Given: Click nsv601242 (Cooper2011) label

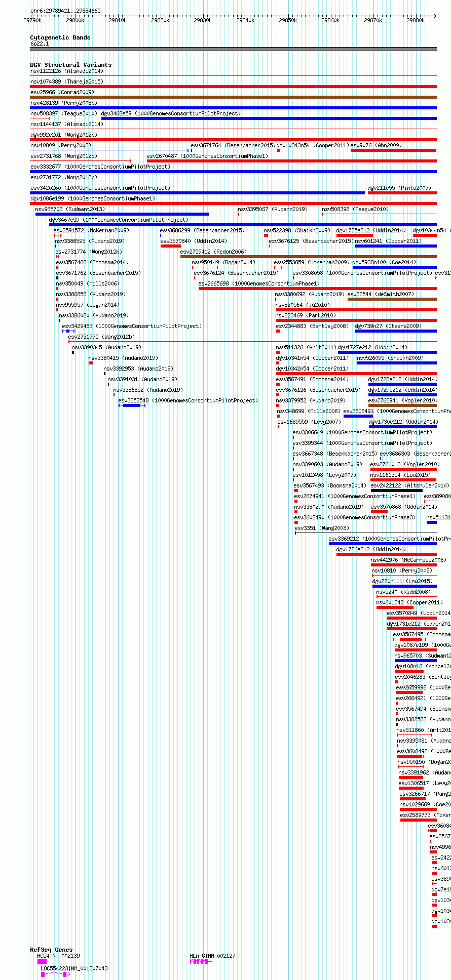Looking at the screenshot, I should tap(409, 602).
